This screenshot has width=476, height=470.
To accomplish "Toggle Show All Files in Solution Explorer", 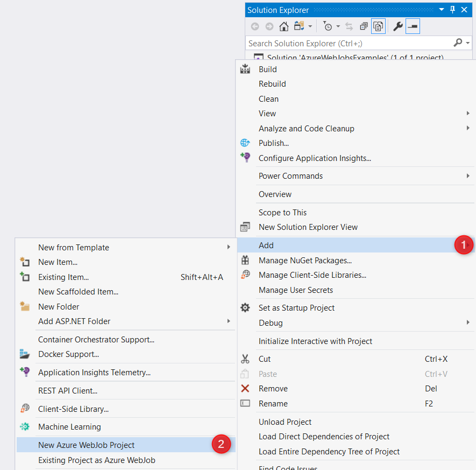I will (x=378, y=26).
